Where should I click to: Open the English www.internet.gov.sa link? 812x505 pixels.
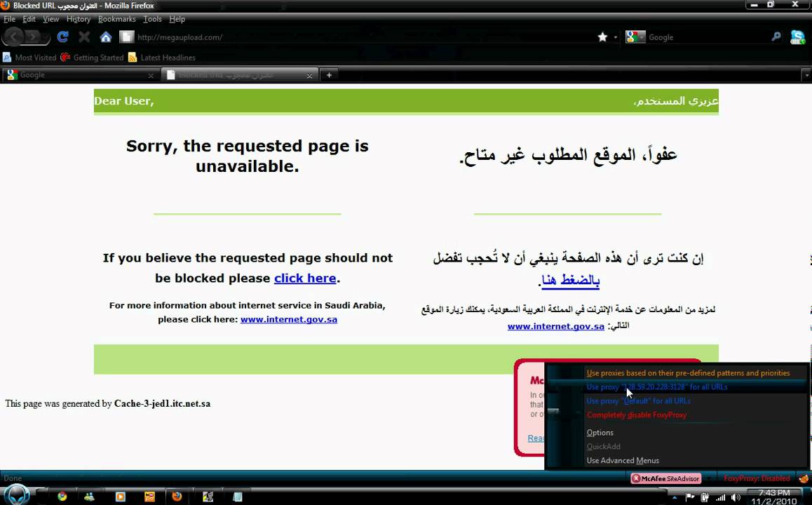click(289, 320)
